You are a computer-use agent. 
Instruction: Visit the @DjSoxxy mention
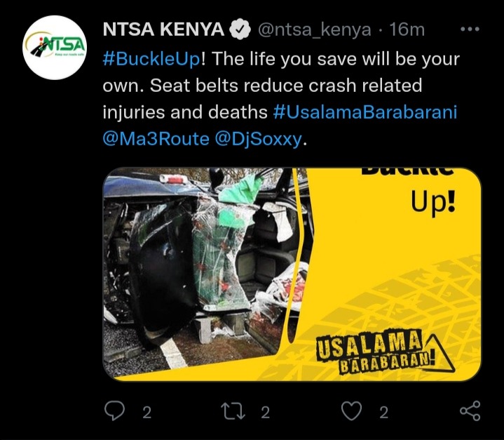click(x=259, y=139)
